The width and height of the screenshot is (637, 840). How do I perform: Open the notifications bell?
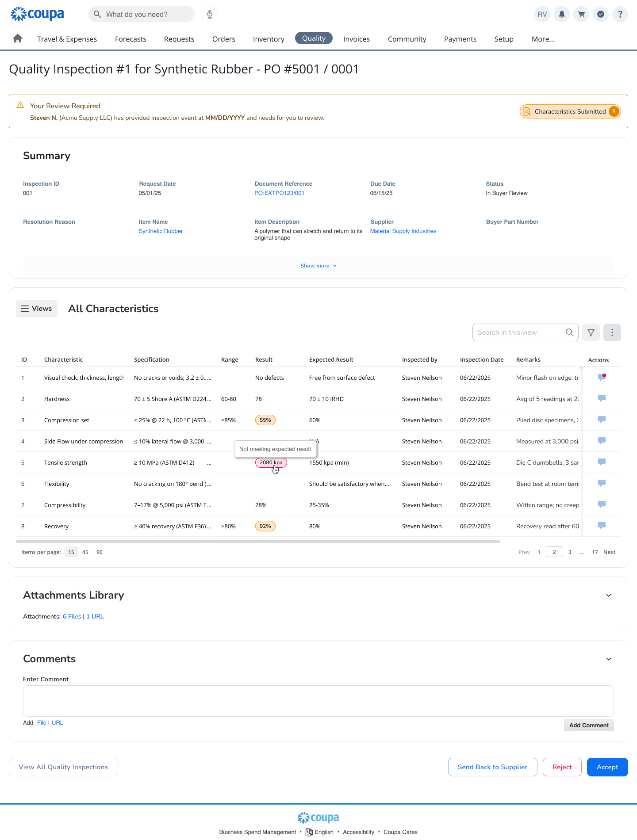point(562,14)
